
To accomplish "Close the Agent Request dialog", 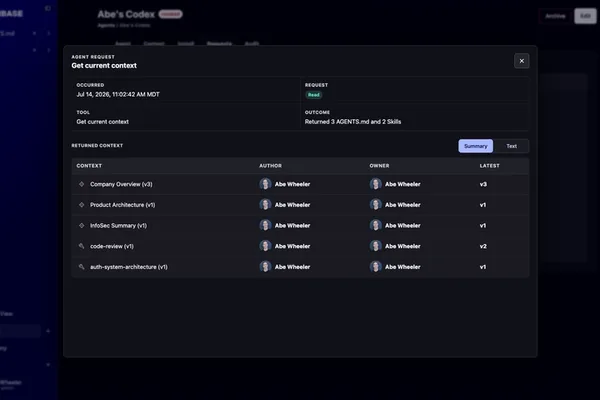I will coord(522,61).
